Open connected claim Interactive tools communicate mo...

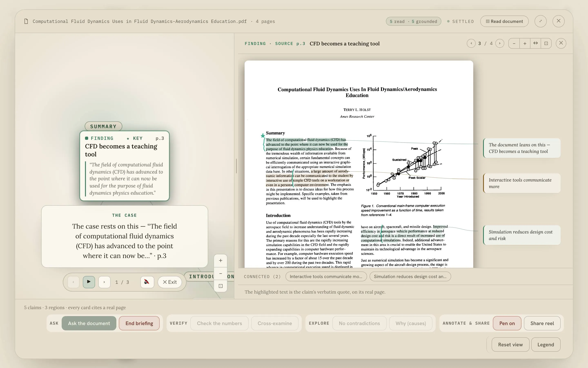tap(326, 276)
